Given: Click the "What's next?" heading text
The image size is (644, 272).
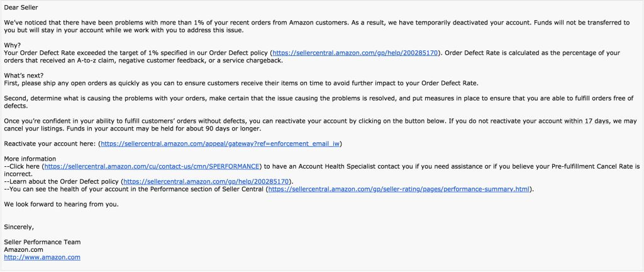Looking at the screenshot, I should pyautogui.click(x=24, y=76).
